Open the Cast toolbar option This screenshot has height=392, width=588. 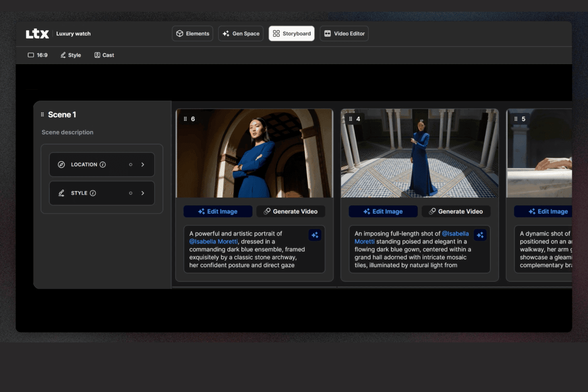coord(104,55)
